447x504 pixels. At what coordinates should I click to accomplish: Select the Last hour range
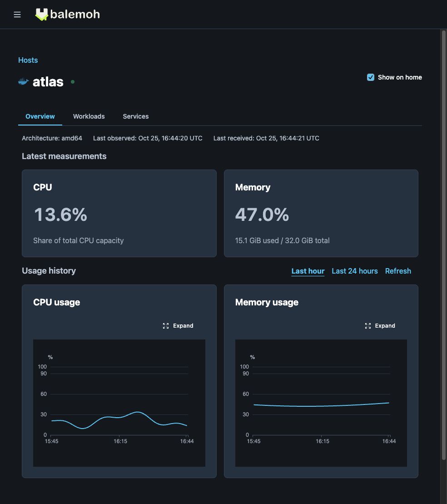pyautogui.click(x=308, y=271)
